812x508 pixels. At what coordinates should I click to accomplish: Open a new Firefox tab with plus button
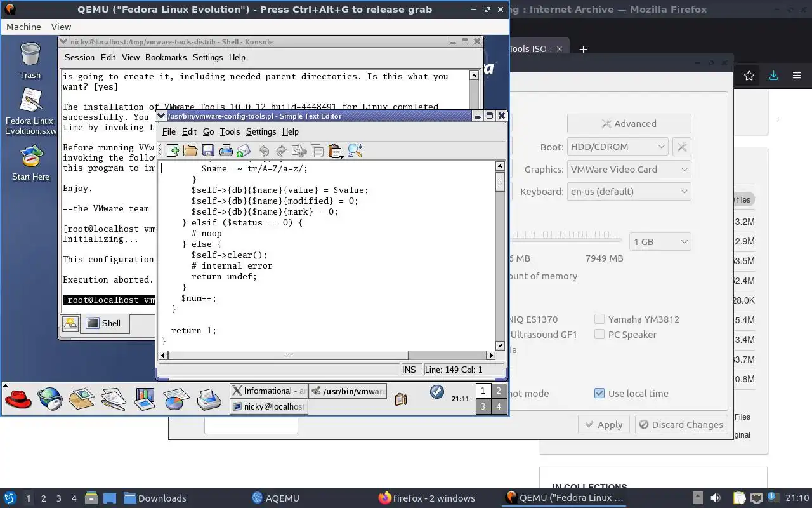pos(583,49)
